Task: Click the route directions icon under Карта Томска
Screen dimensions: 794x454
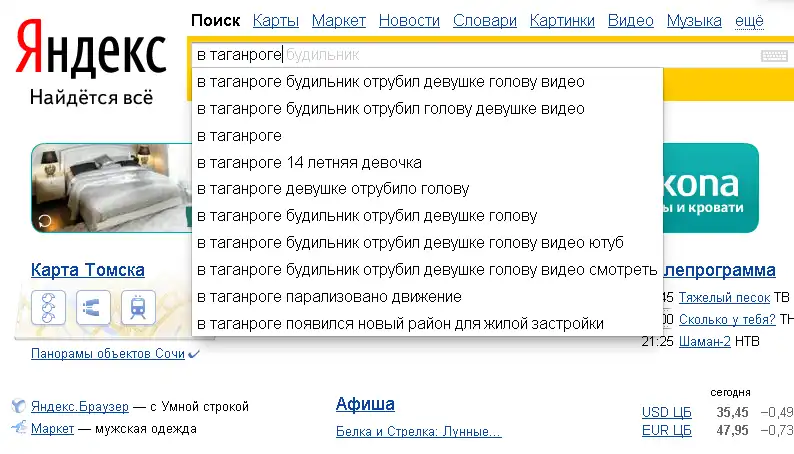Action: [x=93, y=307]
